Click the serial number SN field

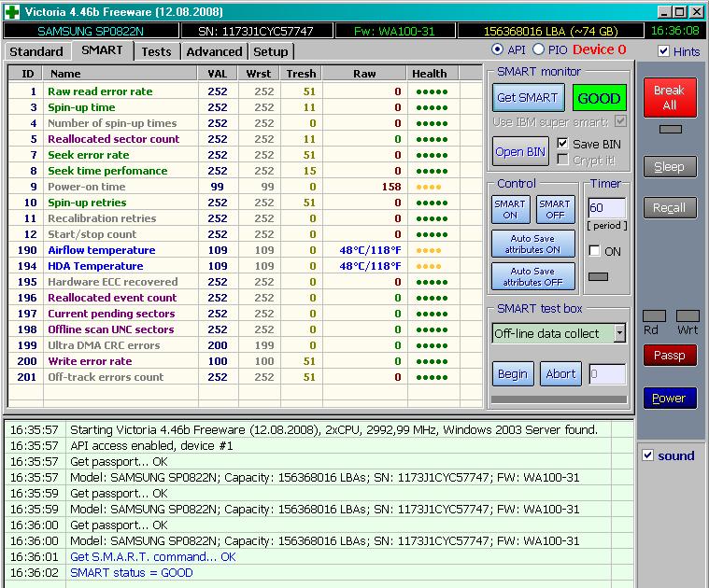click(256, 31)
